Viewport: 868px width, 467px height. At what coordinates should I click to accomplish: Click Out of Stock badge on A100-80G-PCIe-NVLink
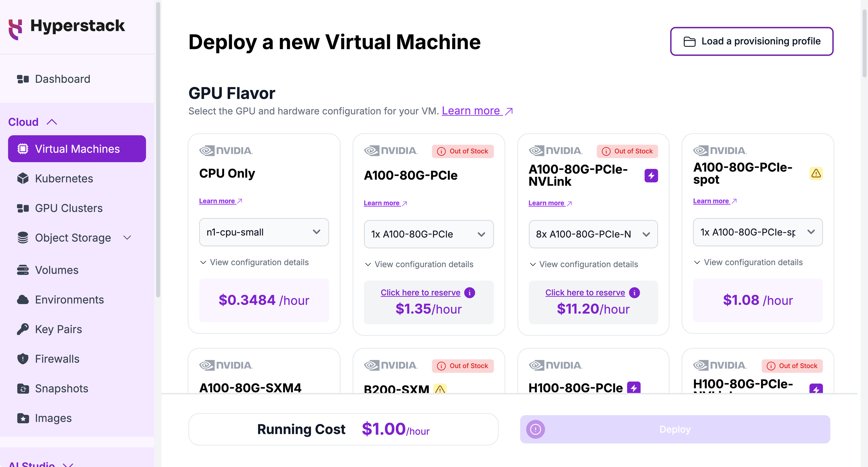pyautogui.click(x=627, y=151)
